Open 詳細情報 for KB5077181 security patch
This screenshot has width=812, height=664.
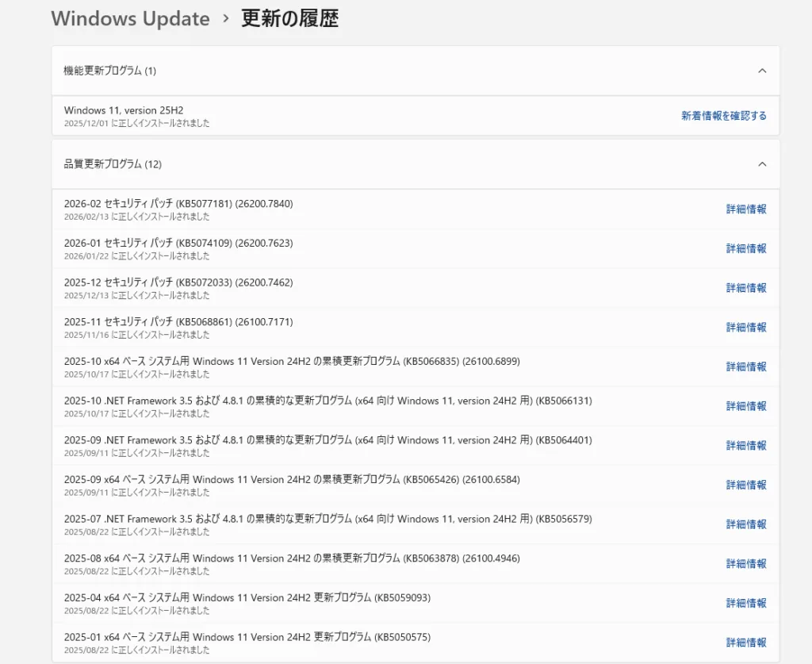[746, 209]
